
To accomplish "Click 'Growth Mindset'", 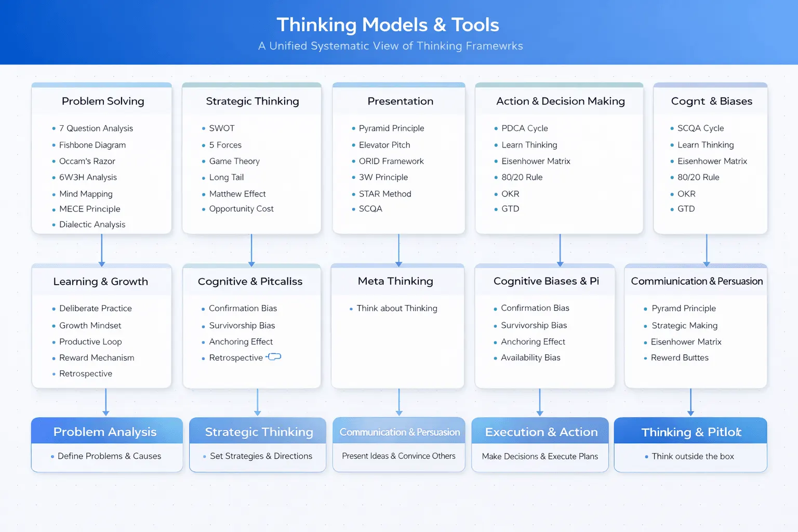I will click(90, 325).
